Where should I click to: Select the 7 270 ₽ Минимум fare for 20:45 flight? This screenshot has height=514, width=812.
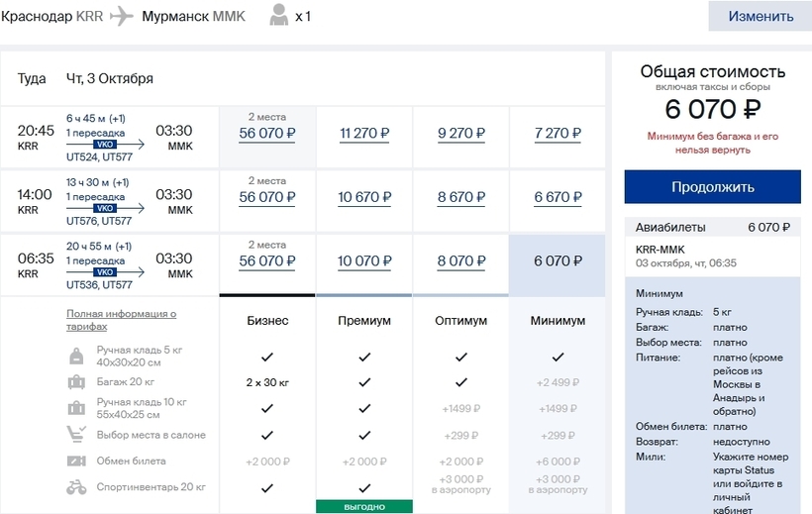pos(557,134)
